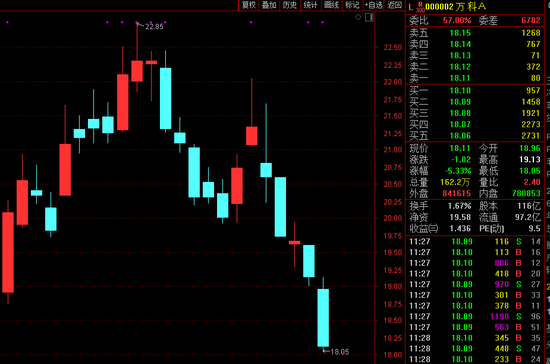This screenshot has height=364, width=550.
Task: Add stock with +自选 button
Action: pyautogui.click(x=374, y=5)
